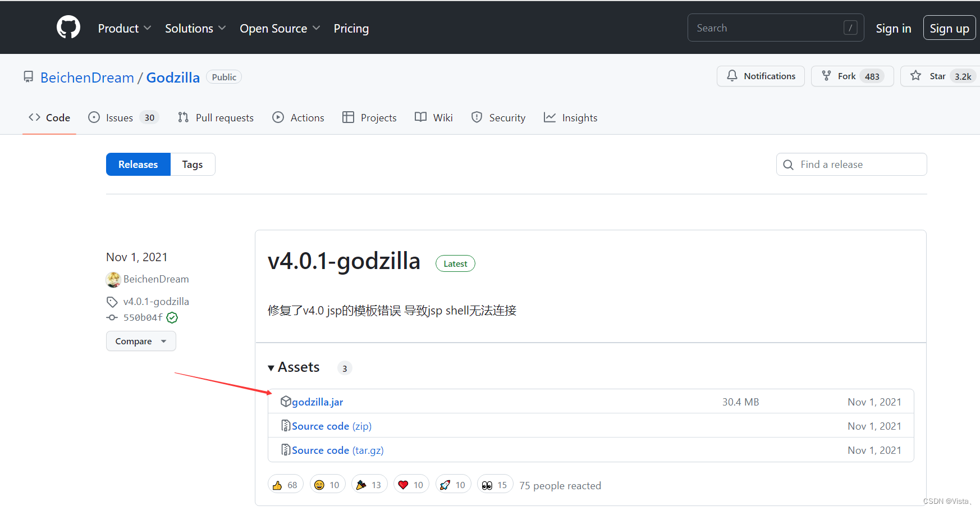
Task: Click the 3.2k star count
Action: [963, 76]
